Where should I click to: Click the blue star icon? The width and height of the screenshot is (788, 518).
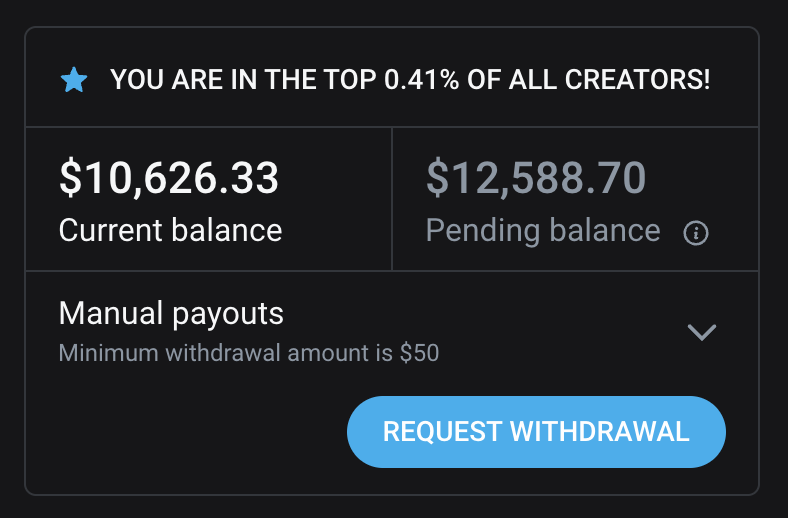(74, 80)
